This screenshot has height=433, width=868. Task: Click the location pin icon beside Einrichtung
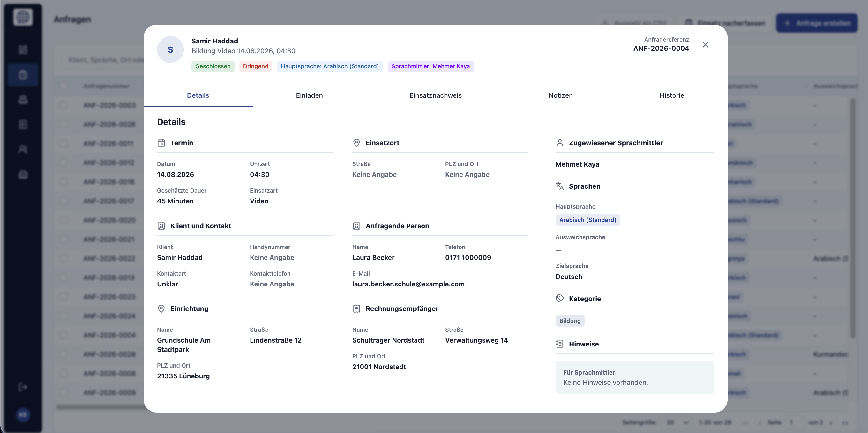tap(161, 308)
